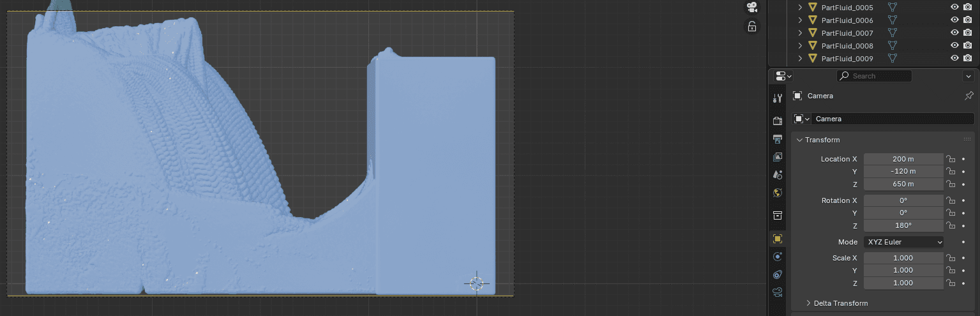Open the Physics properties tab
The height and width of the screenshot is (316, 980).
[x=777, y=257]
